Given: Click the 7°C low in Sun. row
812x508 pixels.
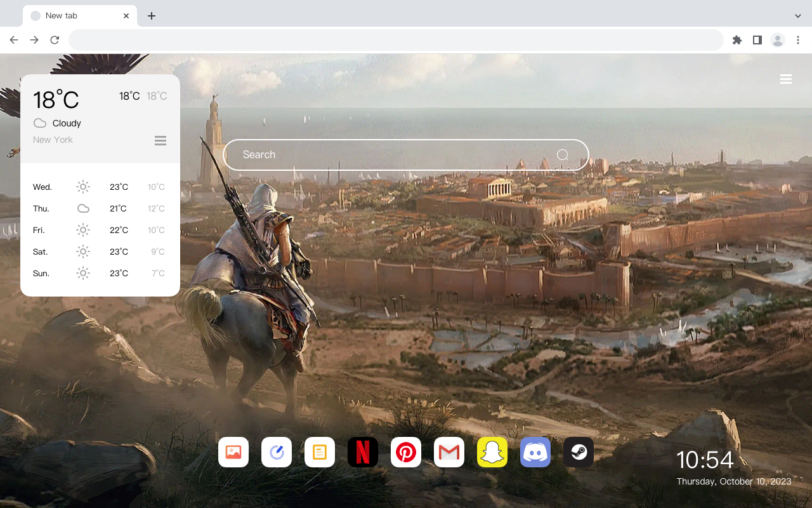Looking at the screenshot, I should pyautogui.click(x=158, y=273).
